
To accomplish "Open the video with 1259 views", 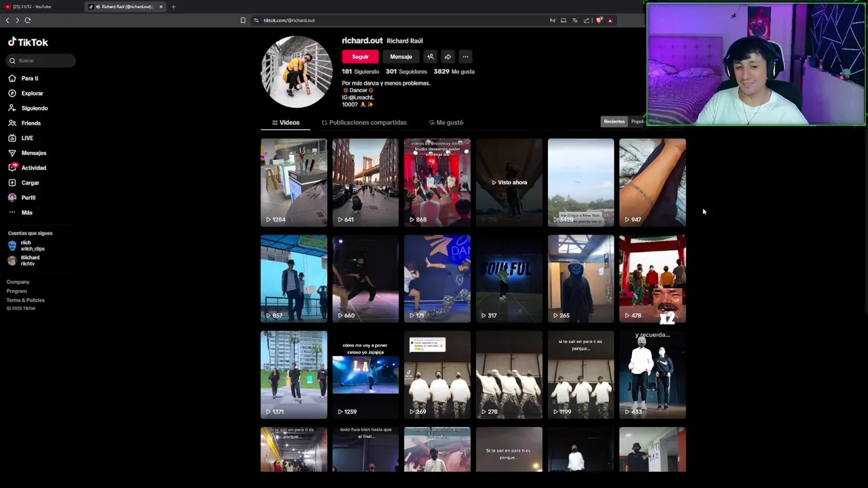I will (x=366, y=375).
